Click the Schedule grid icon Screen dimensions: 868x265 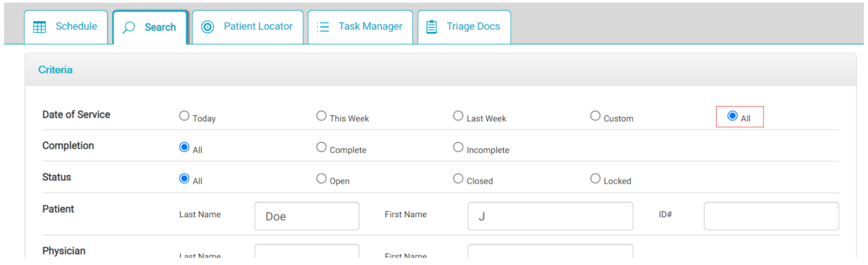coord(39,27)
